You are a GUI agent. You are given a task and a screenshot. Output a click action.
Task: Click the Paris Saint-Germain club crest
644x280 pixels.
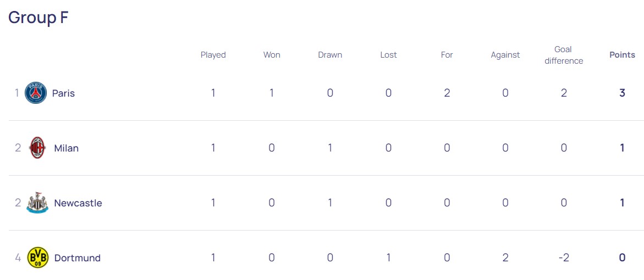36,93
